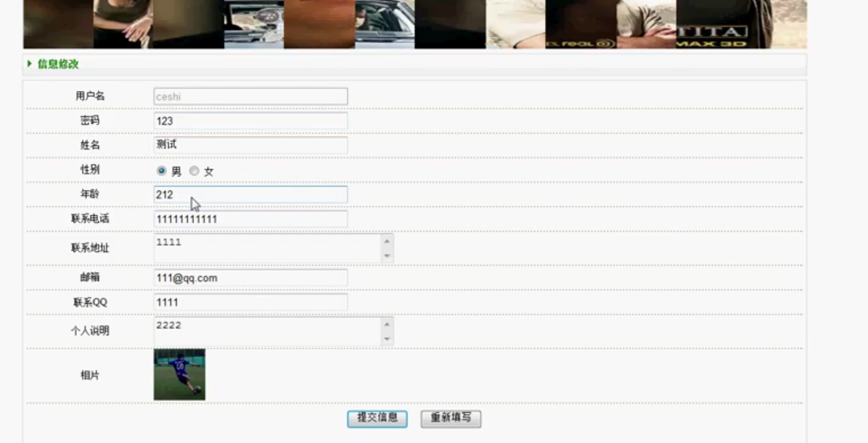Click the 信息修改 section heading
868x443 pixels.
pyautogui.click(x=58, y=64)
